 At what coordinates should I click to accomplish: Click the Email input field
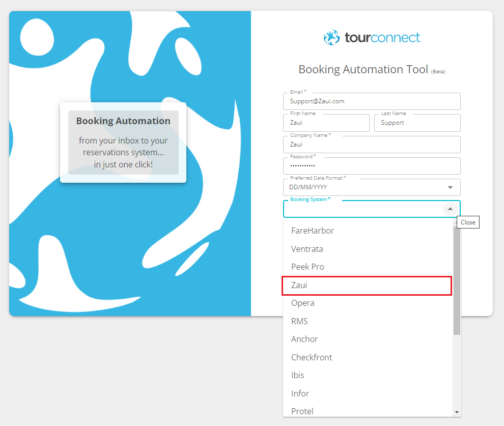pyautogui.click(x=372, y=101)
